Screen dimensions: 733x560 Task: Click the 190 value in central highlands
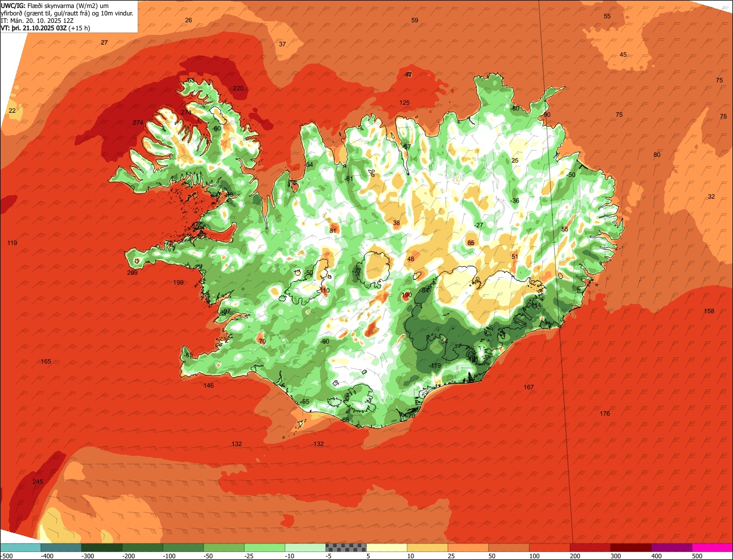[x=407, y=295]
